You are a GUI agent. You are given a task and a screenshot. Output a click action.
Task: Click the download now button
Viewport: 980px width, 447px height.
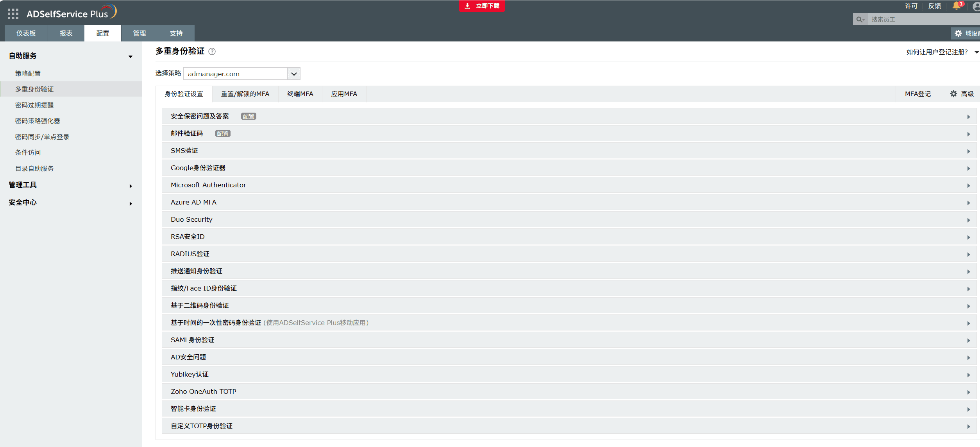[482, 6]
